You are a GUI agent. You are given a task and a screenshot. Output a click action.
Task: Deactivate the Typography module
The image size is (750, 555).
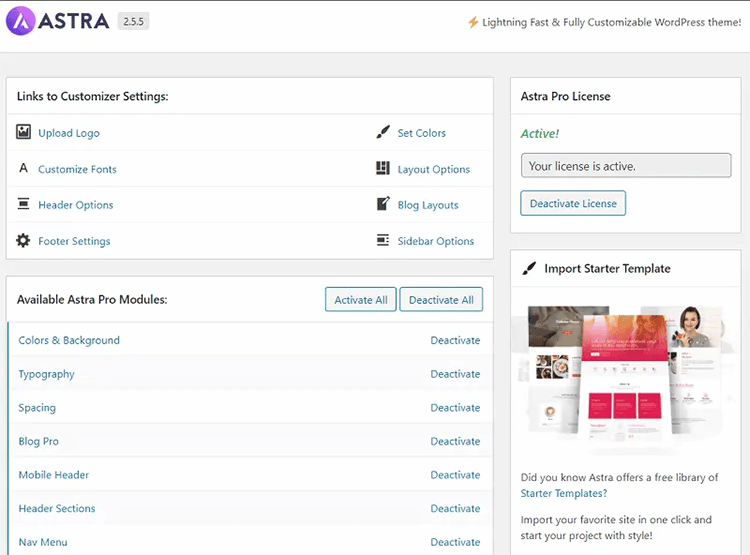click(455, 374)
